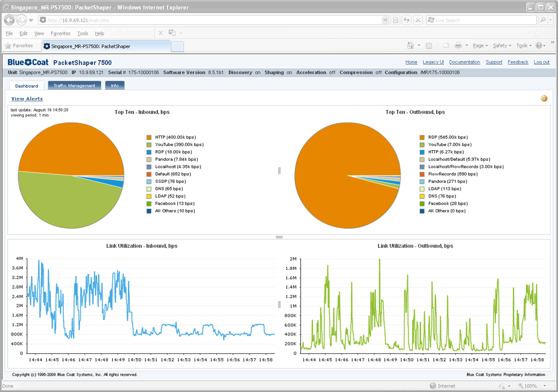Open a new blank browser tab

[177, 46]
